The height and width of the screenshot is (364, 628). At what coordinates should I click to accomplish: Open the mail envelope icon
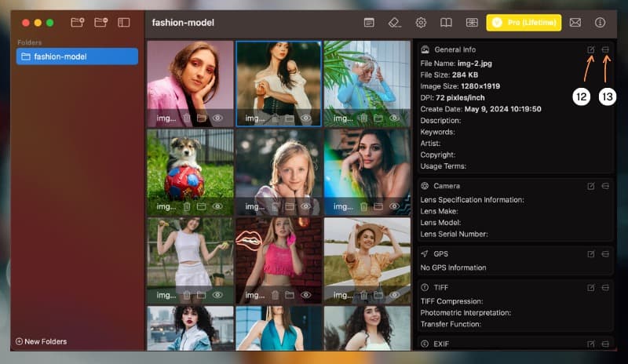[575, 23]
